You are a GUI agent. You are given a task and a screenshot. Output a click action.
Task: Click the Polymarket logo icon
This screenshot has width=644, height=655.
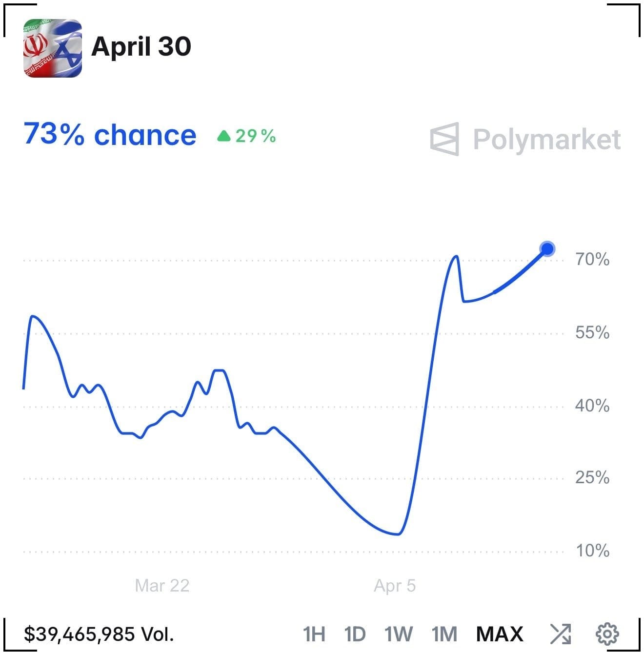click(x=444, y=139)
